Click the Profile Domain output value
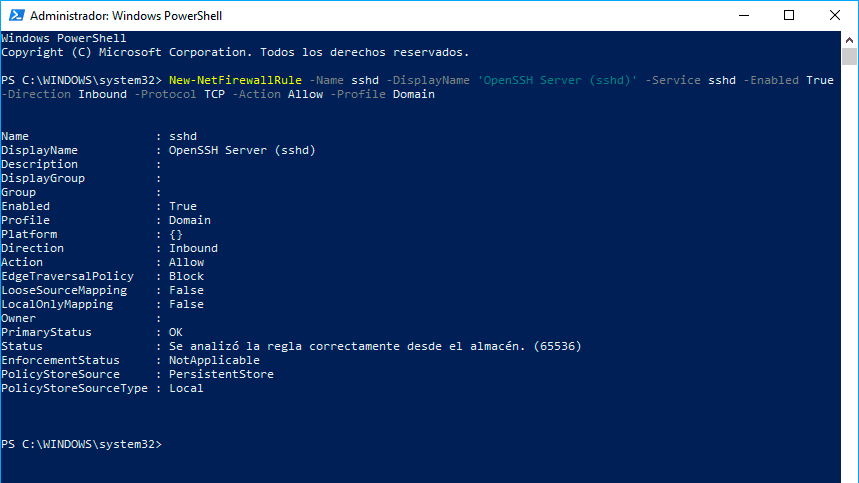This screenshot has width=859, height=483. 190,220
